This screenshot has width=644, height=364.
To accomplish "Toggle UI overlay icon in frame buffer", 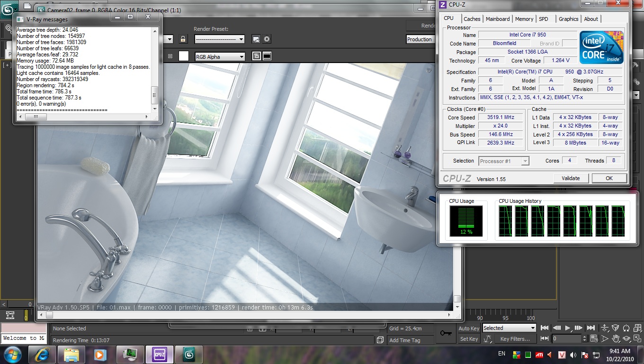I will click(256, 56).
